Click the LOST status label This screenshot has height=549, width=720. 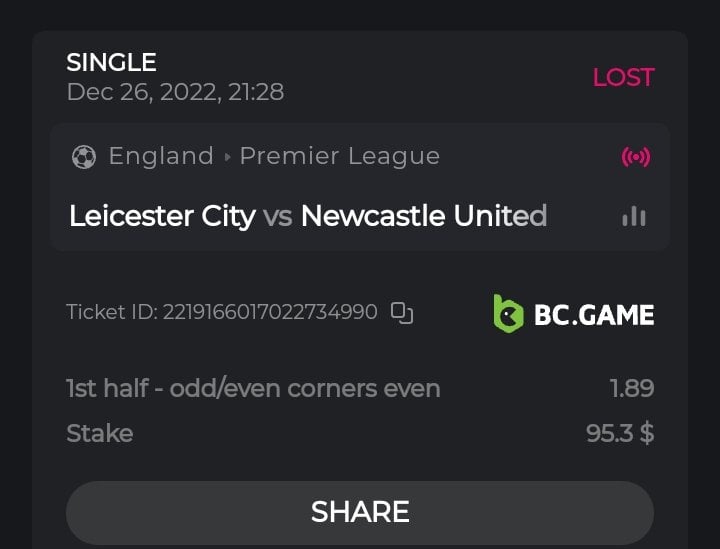(623, 77)
